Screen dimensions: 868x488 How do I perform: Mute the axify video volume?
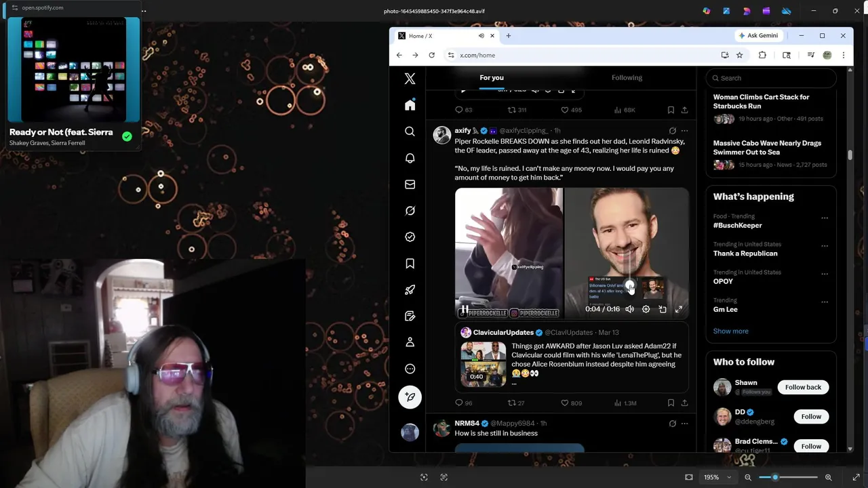[x=629, y=309]
